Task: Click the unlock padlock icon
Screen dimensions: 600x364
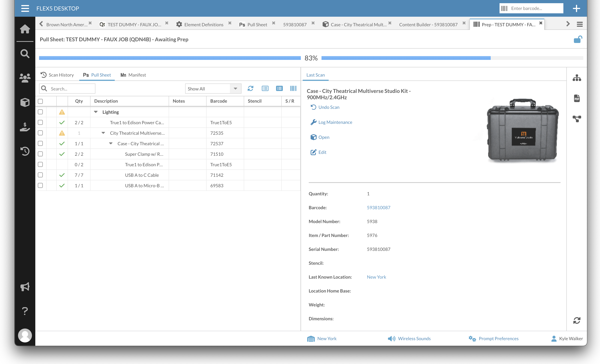Action: click(578, 39)
